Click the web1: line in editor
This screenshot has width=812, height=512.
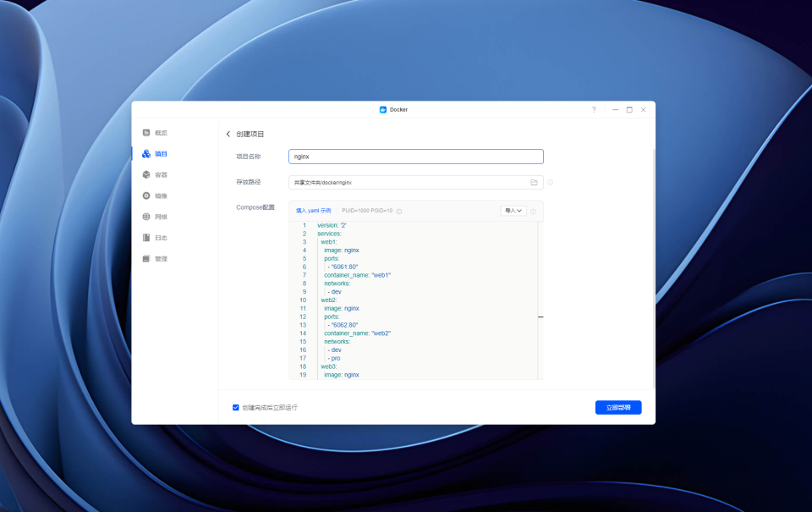(329, 242)
